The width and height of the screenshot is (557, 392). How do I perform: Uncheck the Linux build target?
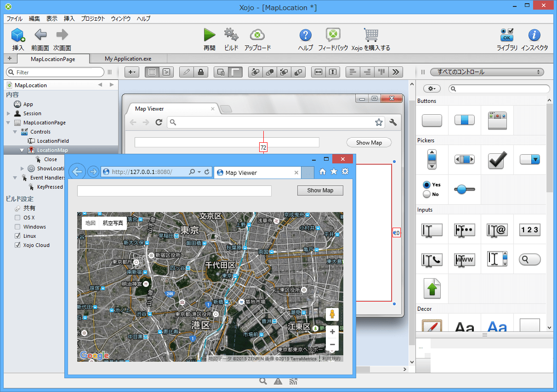point(17,236)
